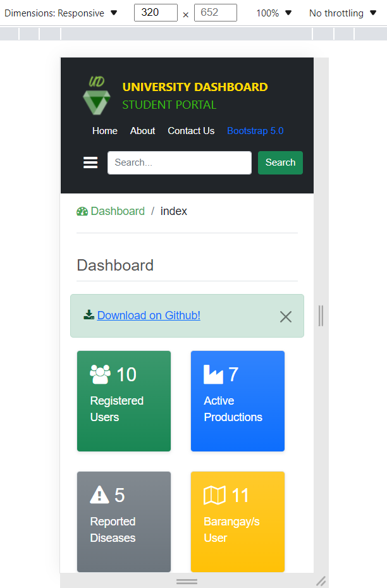Click the users group icon

(x=100, y=374)
